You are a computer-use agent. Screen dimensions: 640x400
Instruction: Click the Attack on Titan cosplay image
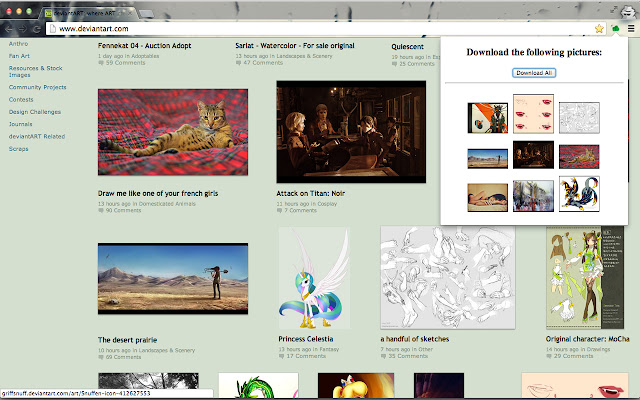pyautogui.click(x=351, y=132)
